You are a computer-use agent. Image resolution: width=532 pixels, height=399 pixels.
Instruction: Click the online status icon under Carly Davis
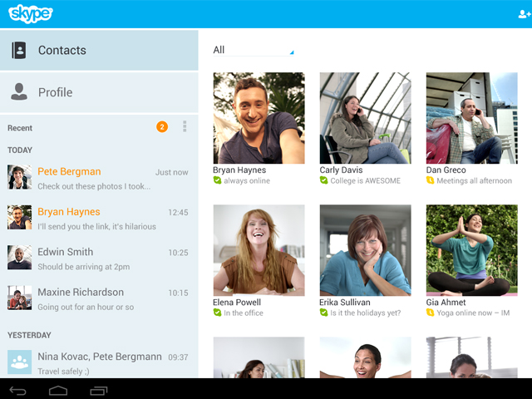click(323, 180)
